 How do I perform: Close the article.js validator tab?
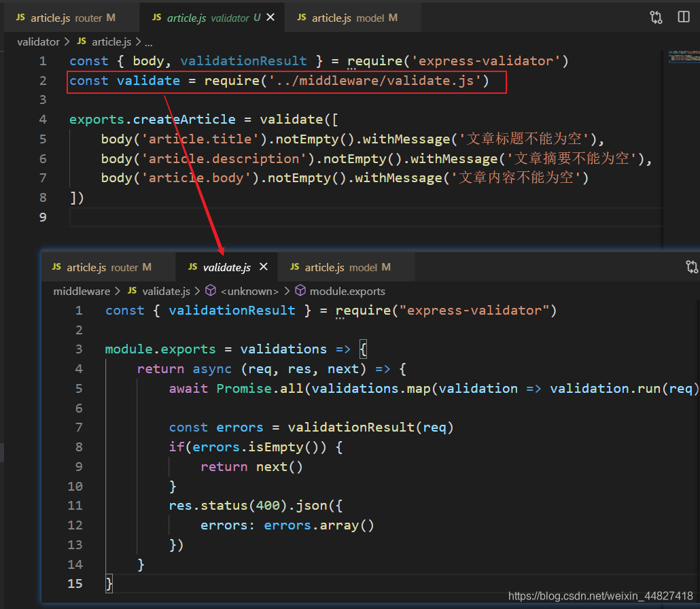point(270,18)
